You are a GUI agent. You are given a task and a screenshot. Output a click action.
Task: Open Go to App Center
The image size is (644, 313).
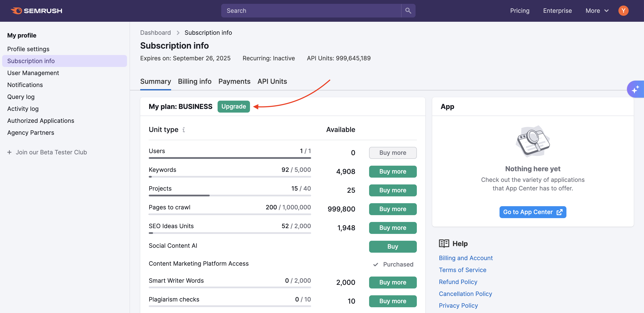(x=533, y=212)
